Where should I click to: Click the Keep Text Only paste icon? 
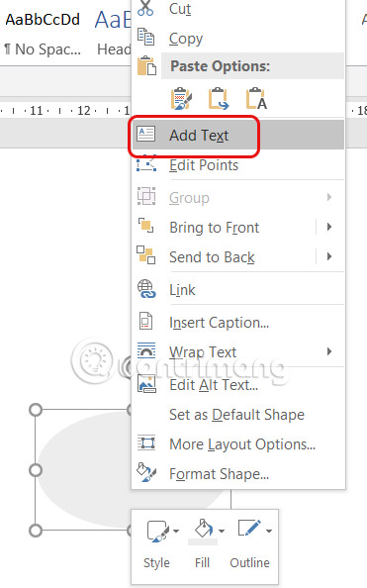pyautogui.click(x=256, y=99)
